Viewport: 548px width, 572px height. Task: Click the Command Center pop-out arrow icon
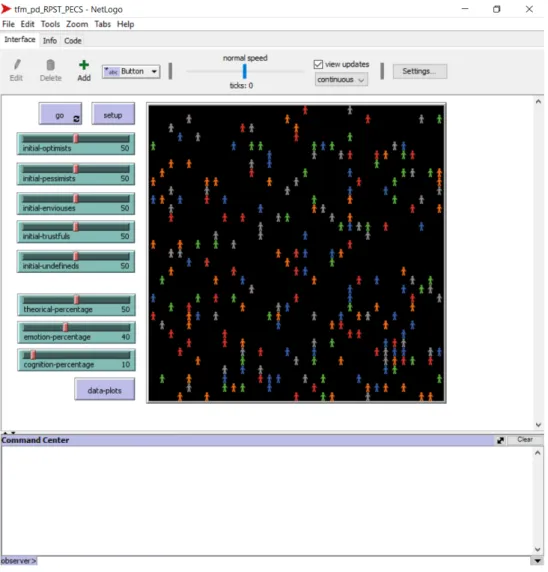click(x=501, y=441)
